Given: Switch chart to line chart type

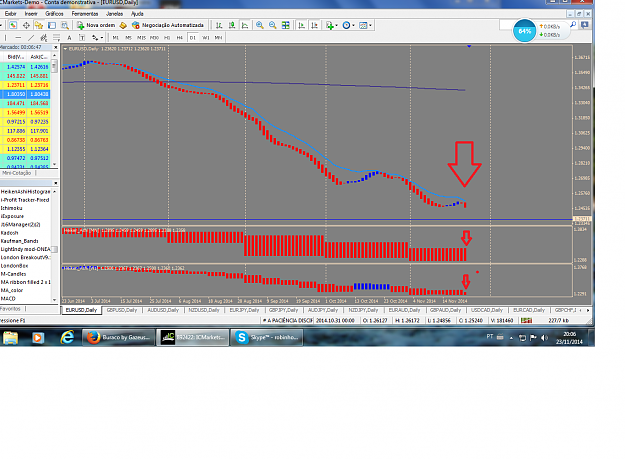Looking at the screenshot, I should pyautogui.click(x=245, y=25).
